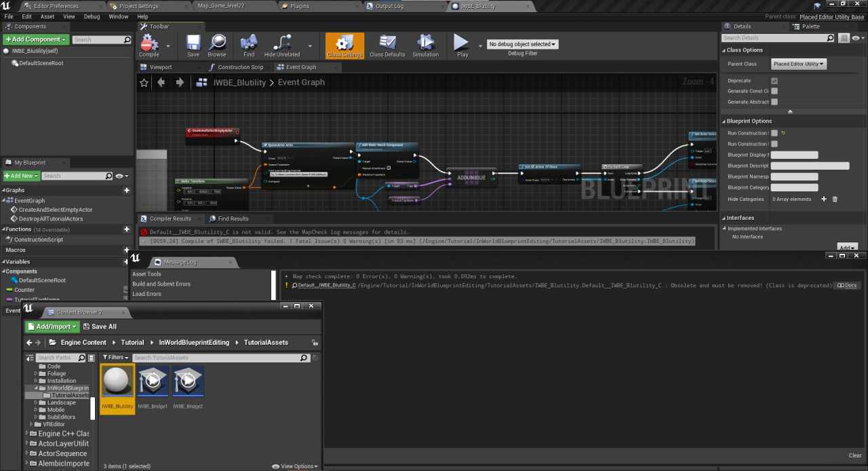Screen dimensions: 868x471
Task: Switch to Find Results tab
Action: click(233, 219)
